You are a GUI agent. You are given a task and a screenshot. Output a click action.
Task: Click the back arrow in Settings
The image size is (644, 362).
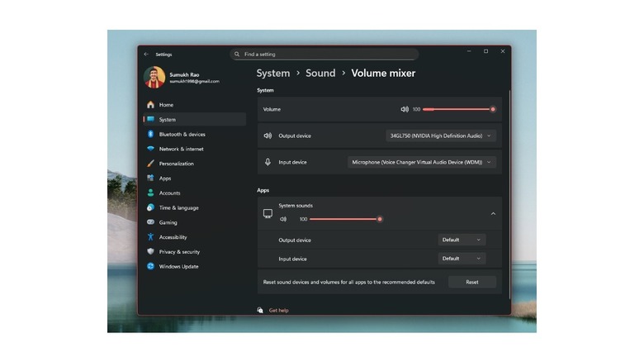[146, 55]
